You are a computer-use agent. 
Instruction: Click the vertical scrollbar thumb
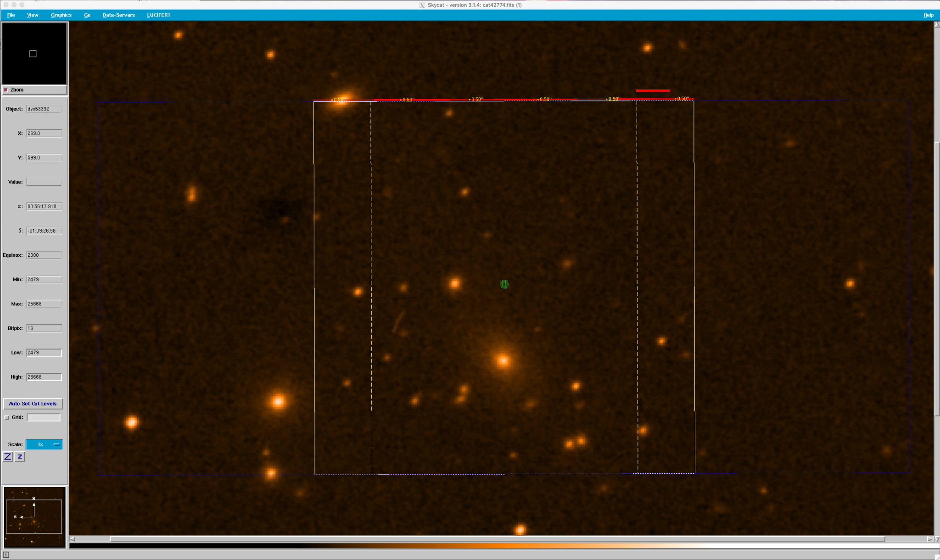(937, 279)
